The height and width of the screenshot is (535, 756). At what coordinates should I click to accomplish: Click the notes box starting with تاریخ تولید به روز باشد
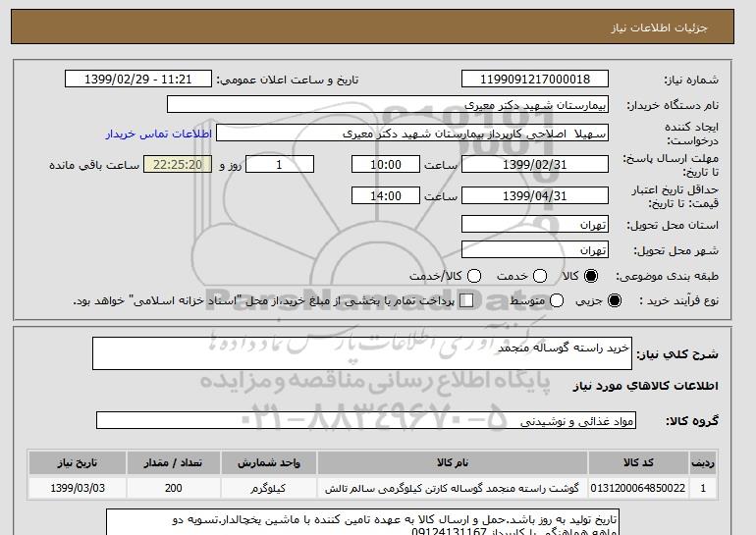tap(362, 522)
